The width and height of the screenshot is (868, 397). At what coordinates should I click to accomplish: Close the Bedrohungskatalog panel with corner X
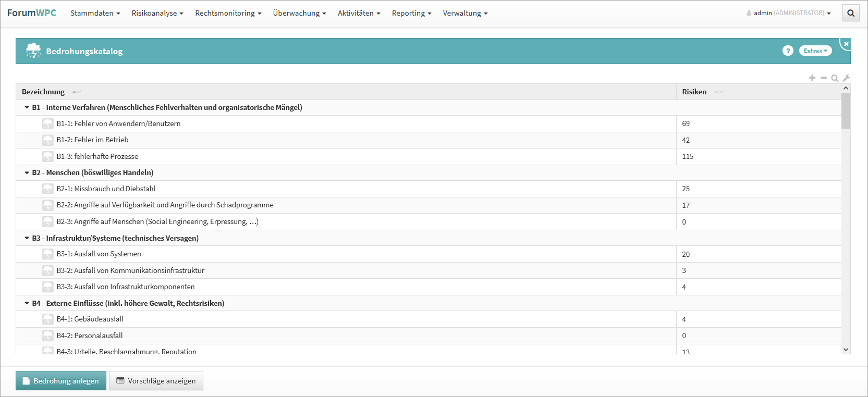(846, 44)
